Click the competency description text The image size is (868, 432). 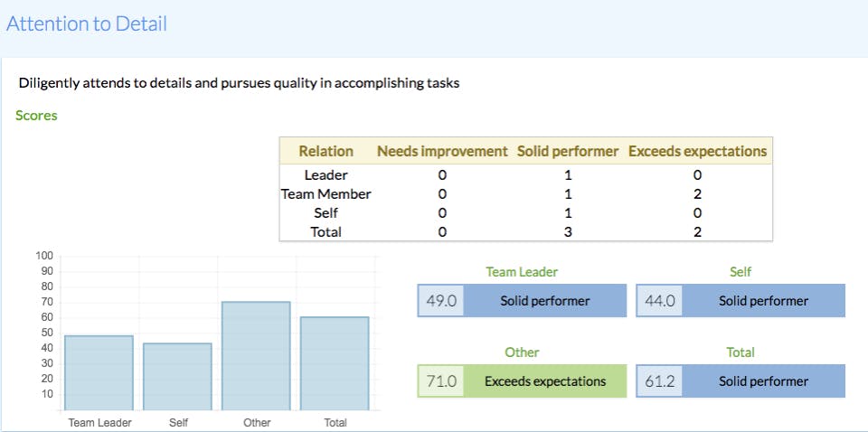point(239,83)
